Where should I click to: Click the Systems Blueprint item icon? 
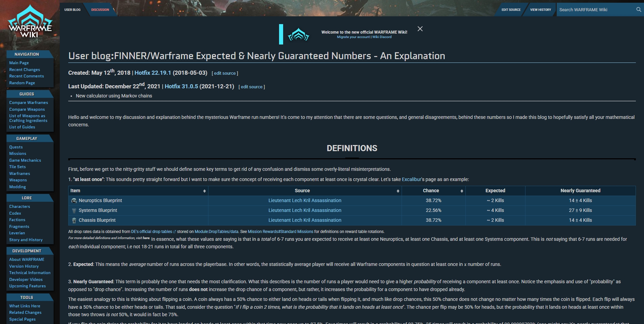click(74, 211)
